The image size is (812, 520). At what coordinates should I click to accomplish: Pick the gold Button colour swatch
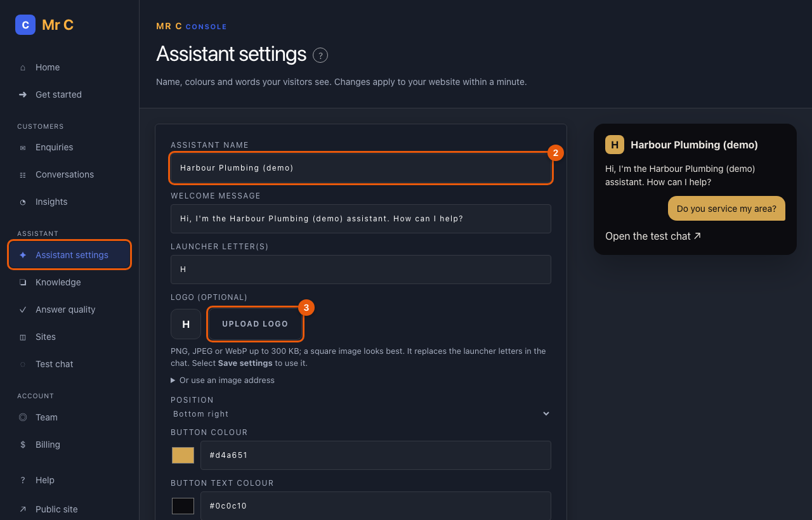point(183,455)
